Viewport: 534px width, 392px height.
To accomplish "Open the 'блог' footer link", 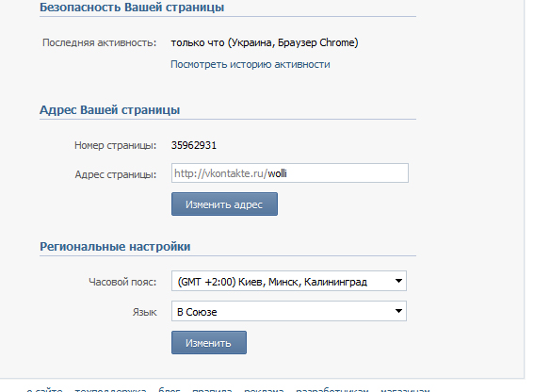I will (170, 389).
